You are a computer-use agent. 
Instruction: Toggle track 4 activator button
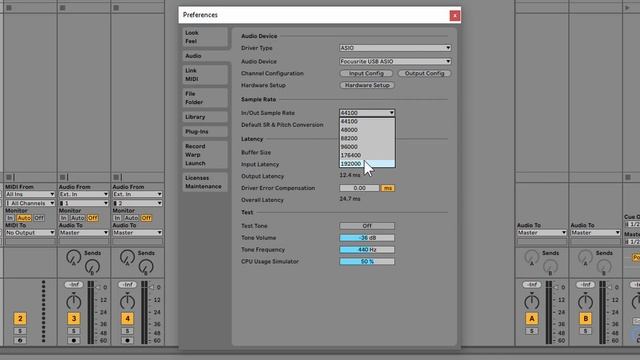[127, 318]
